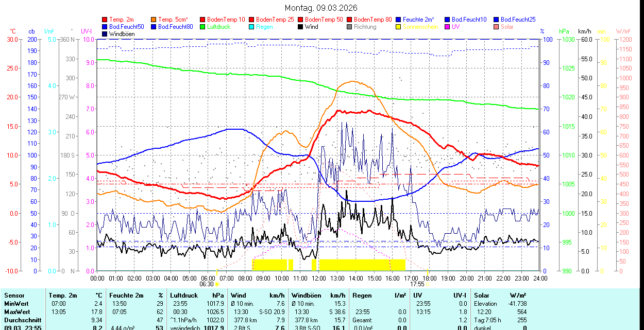Click the black Wind legend square
The image size is (644, 330).
pos(301,27)
